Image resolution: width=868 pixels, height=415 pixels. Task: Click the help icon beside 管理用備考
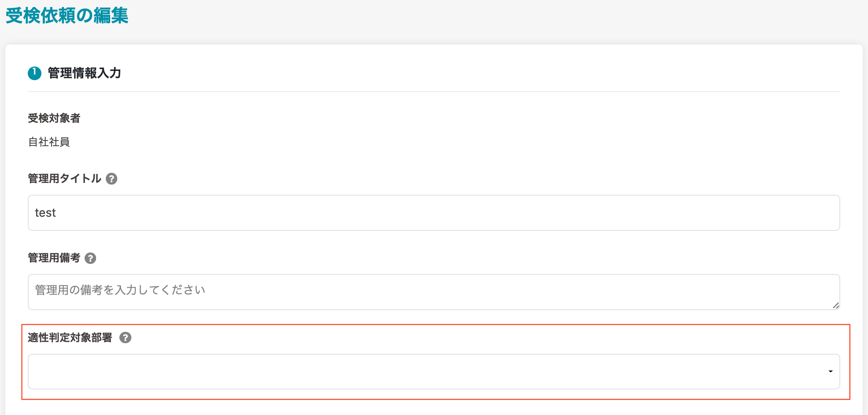[x=90, y=258]
